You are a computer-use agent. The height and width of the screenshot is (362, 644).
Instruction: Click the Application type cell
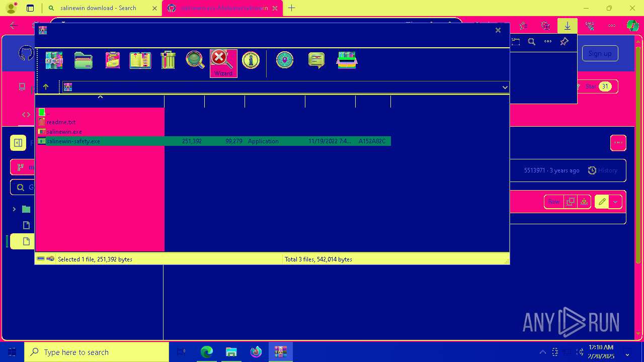pos(263,141)
